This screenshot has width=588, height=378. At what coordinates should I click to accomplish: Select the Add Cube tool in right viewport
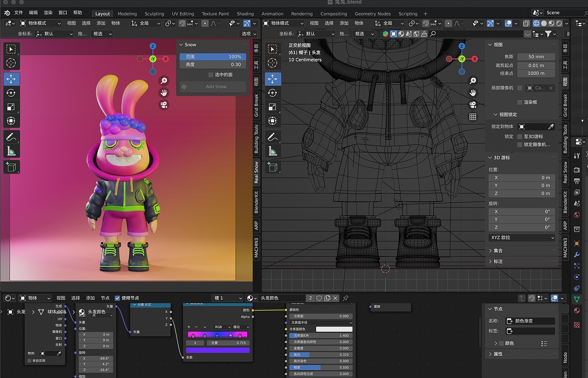[272, 167]
